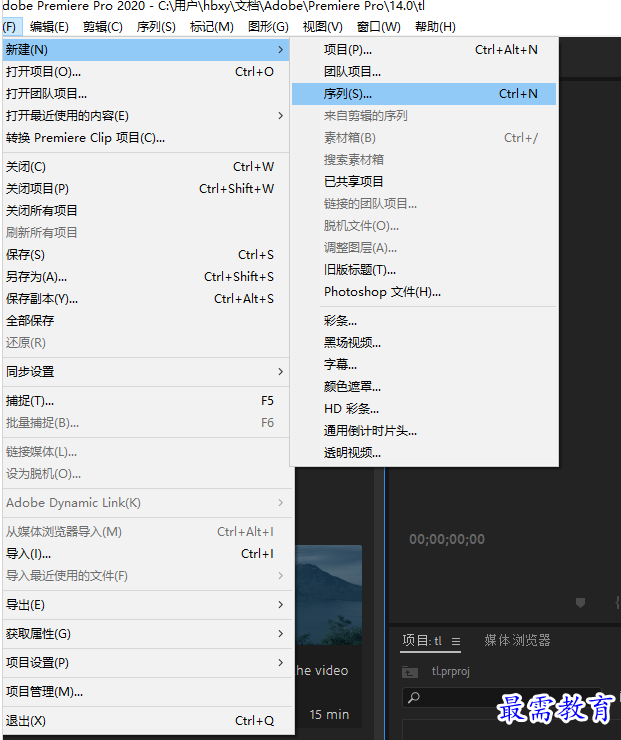Screen dimensions: 621x740
Task: Select 颜色遮罩... in New submenu
Action: point(424,387)
